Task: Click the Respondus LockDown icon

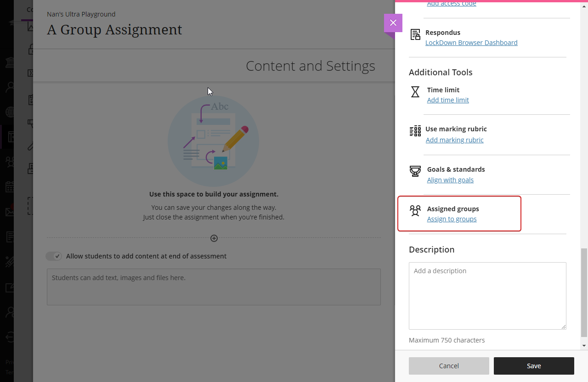Action: (x=415, y=35)
